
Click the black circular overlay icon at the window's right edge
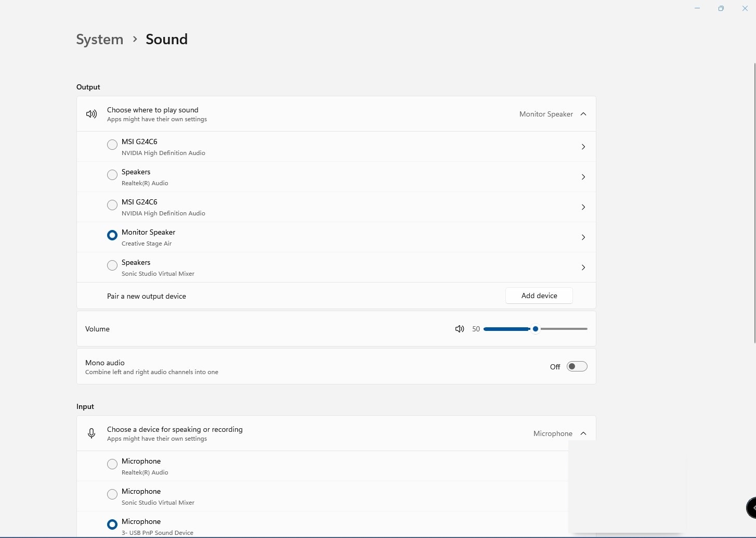click(751, 508)
